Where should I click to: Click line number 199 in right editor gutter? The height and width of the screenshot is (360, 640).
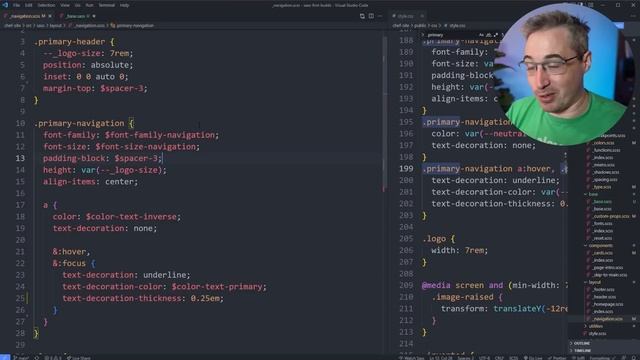406,169
